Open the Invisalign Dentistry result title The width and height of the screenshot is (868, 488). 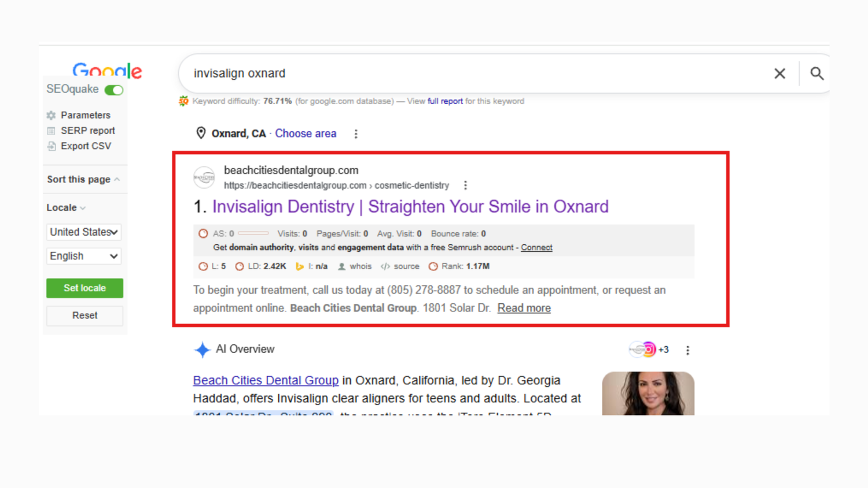[x=410, y=207]
